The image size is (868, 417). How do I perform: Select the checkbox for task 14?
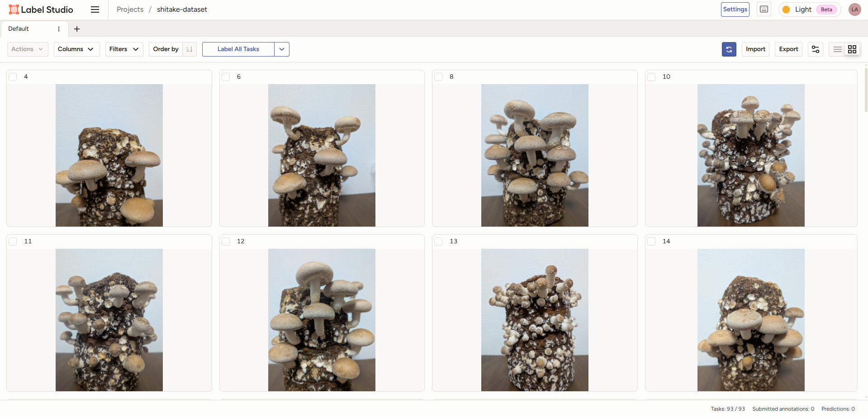point(651,242)
